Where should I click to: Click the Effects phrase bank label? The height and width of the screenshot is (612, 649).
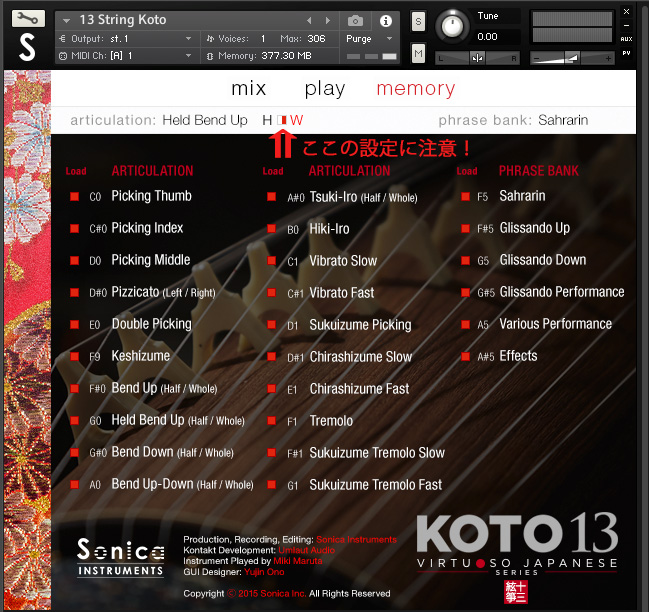[x=518, y=356]
